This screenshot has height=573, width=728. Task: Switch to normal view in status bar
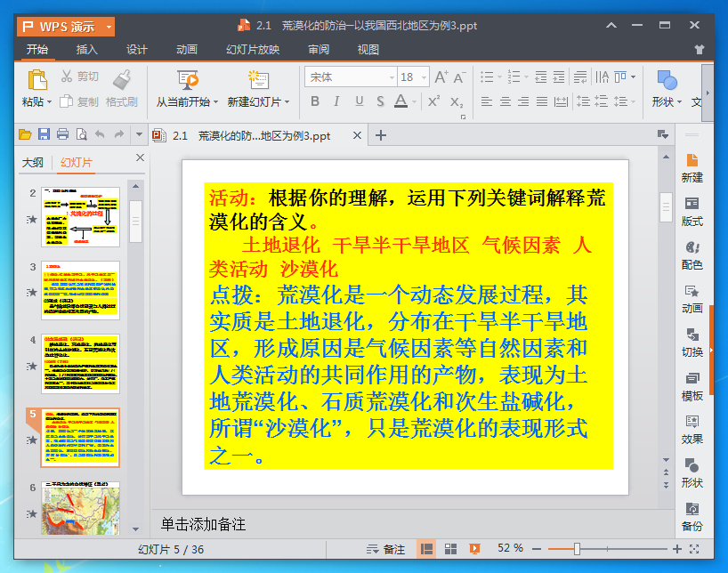tap(426, 549)
